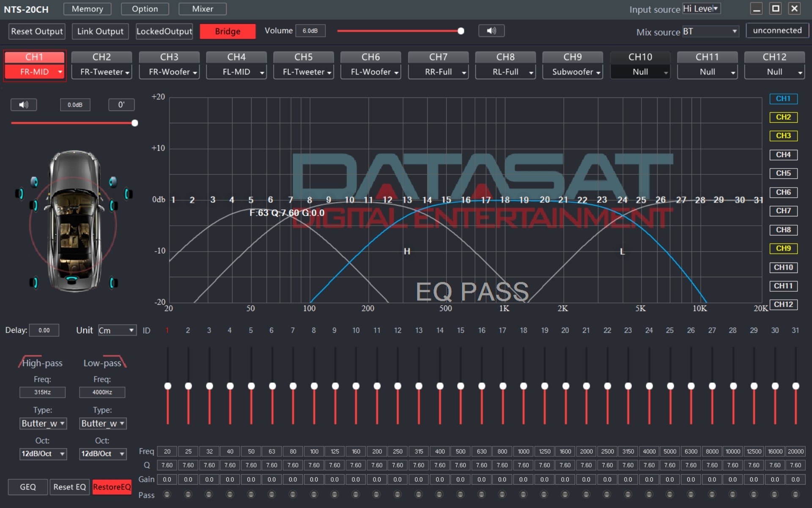This screenshot has height=508, width=812.
Task: Click master Volume 6.0dB field
Action: point(310,31)
